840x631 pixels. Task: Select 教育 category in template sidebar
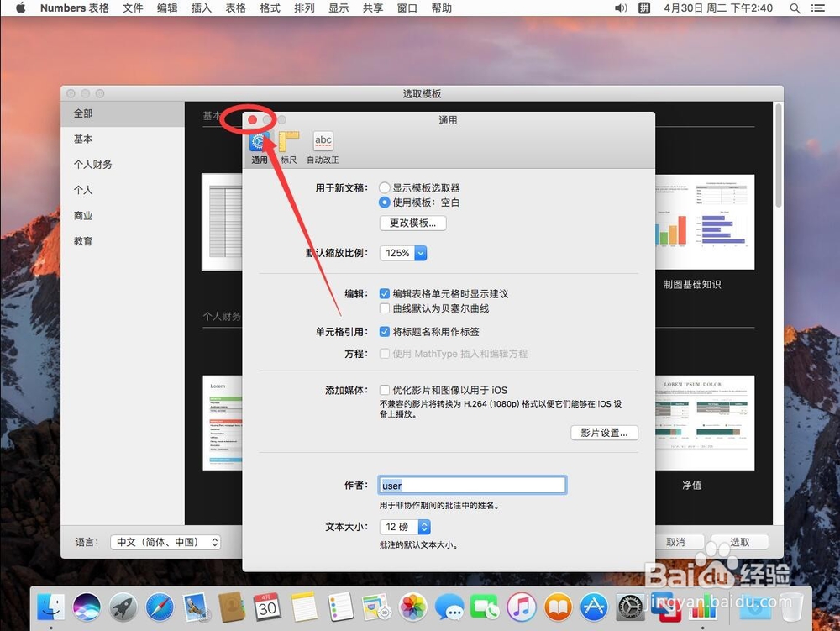pyautogui.click(x=82, y=241)
